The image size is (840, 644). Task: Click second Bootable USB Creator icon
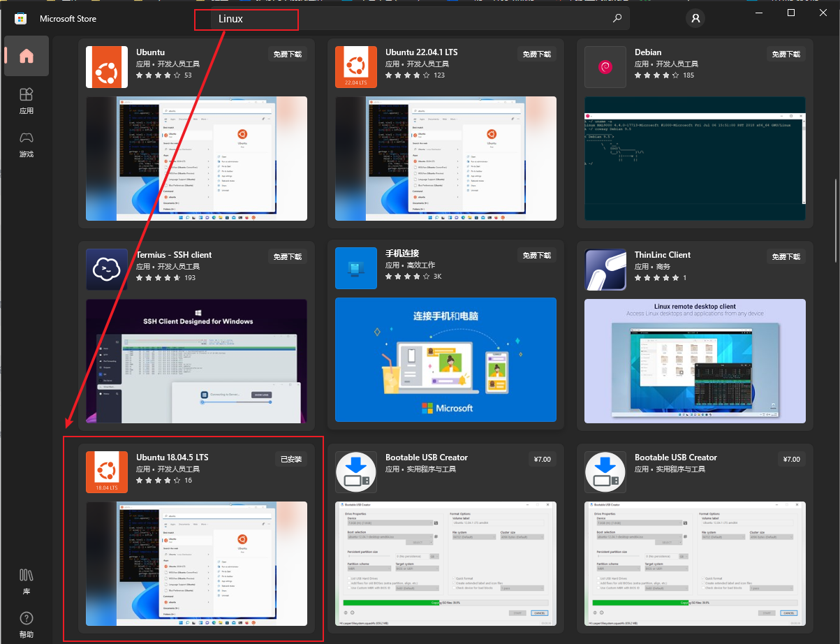605,472
